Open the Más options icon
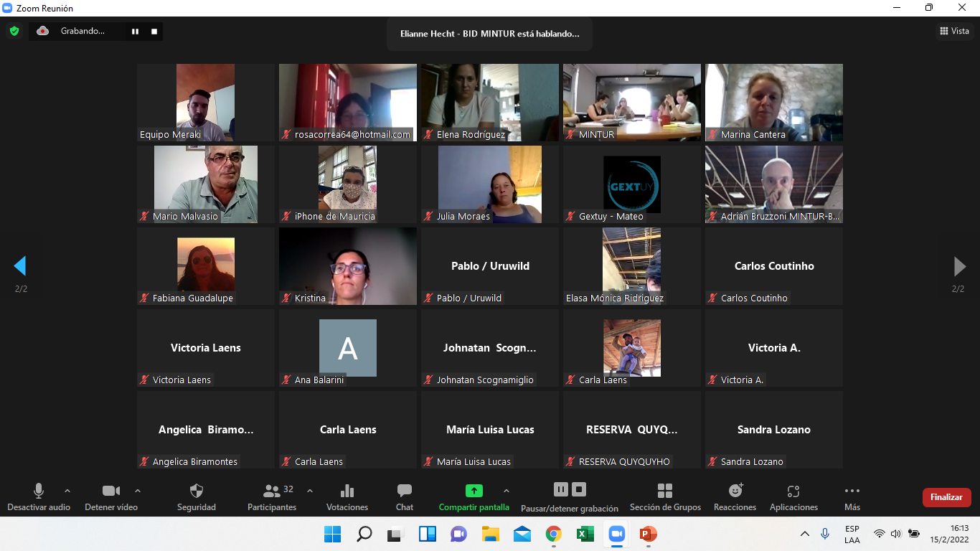Image resolution: width=980 pixels, height=551 pixels. (x=852, y=491)
